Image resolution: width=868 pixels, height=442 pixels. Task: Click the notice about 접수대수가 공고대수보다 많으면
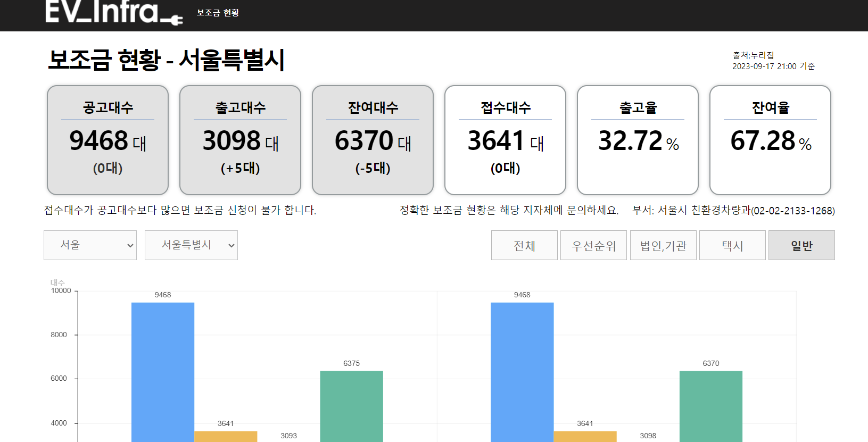(x=180, y=210)
